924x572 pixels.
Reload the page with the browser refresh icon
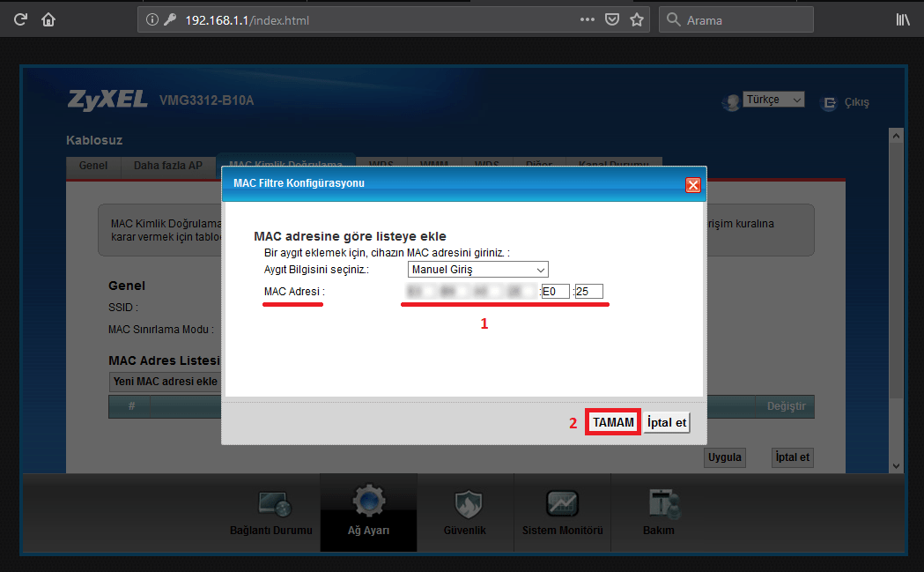pos(20,19)
